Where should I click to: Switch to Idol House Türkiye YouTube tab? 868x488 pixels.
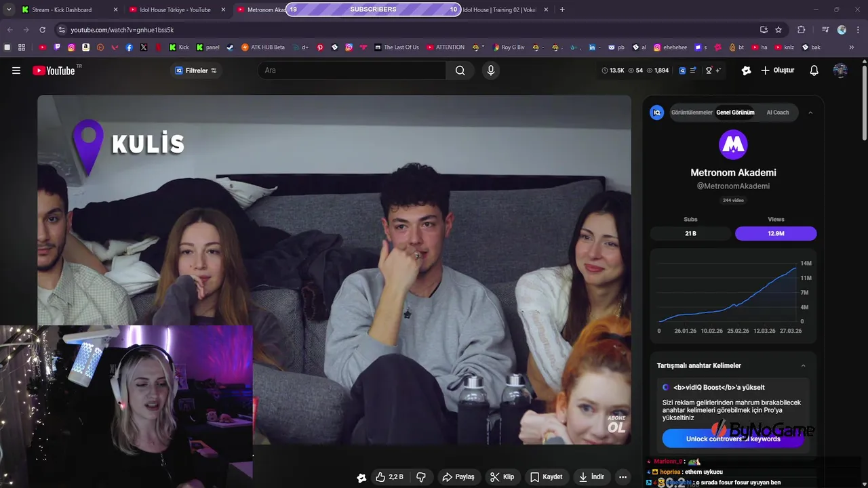click(178, 9)
